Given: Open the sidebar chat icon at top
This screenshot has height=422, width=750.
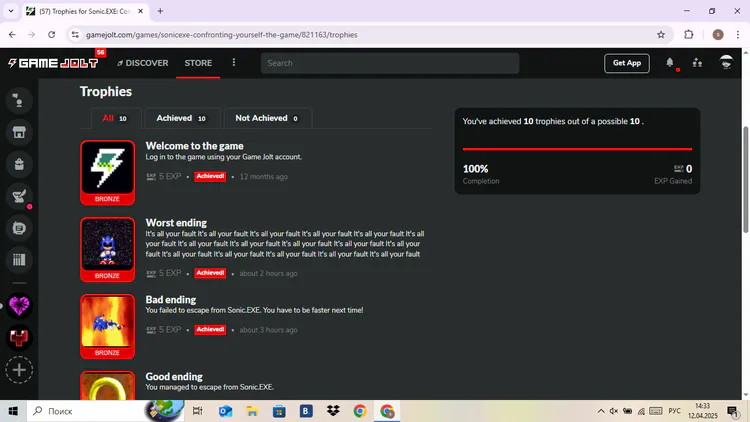Looking at the screenshot, I should coord(19,101).
